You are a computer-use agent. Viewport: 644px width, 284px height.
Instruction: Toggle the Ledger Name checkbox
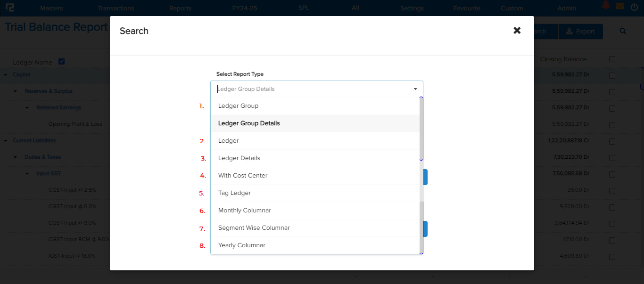61,62
